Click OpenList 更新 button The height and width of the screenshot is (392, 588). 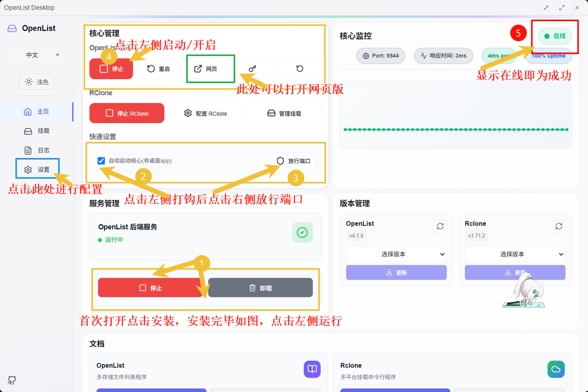pyautogui.click(x=396, y=273)
